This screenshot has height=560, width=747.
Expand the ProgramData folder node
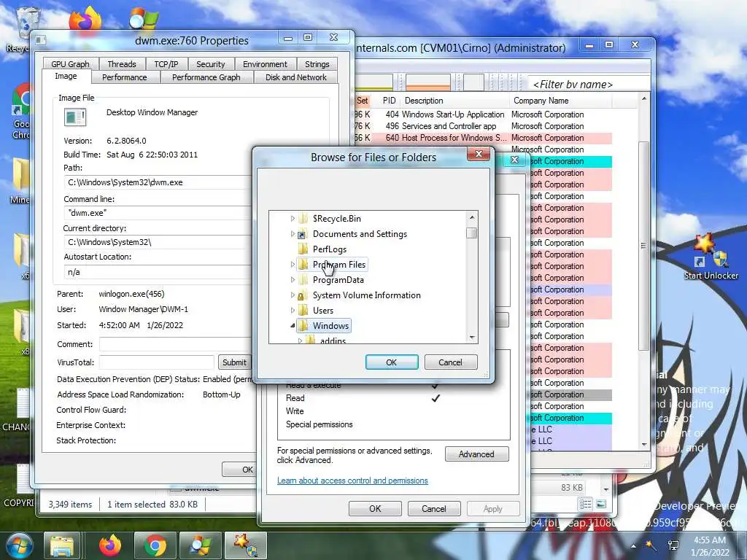pyautogui.click(x=293, y=279)
